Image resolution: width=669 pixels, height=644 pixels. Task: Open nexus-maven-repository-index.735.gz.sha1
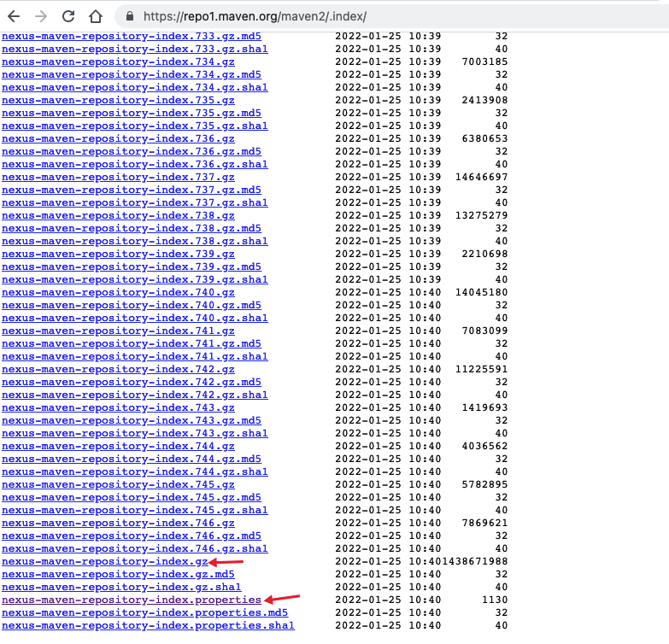pos(135,126)
